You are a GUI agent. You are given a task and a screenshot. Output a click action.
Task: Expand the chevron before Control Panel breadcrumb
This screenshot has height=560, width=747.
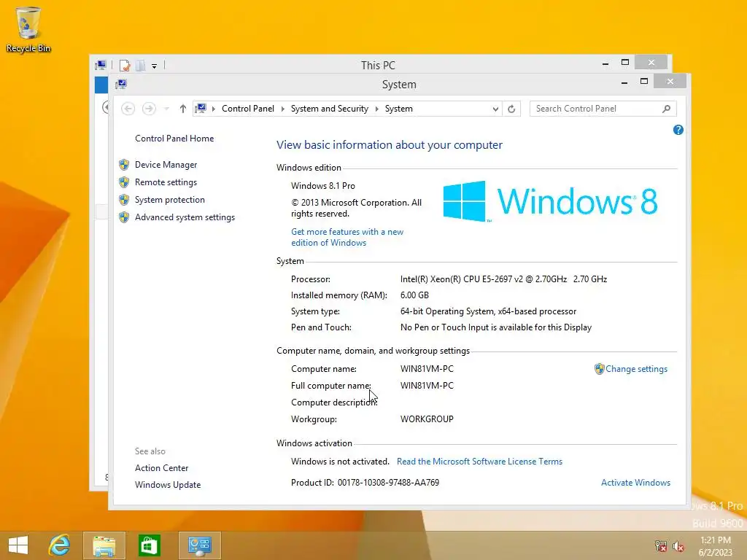[214, 109]
